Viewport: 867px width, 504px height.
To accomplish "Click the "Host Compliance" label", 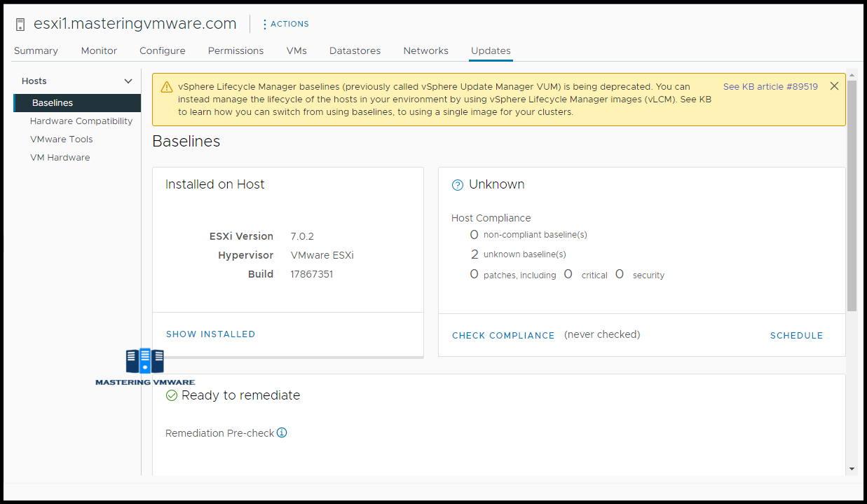I will click(x=491, y=218).
